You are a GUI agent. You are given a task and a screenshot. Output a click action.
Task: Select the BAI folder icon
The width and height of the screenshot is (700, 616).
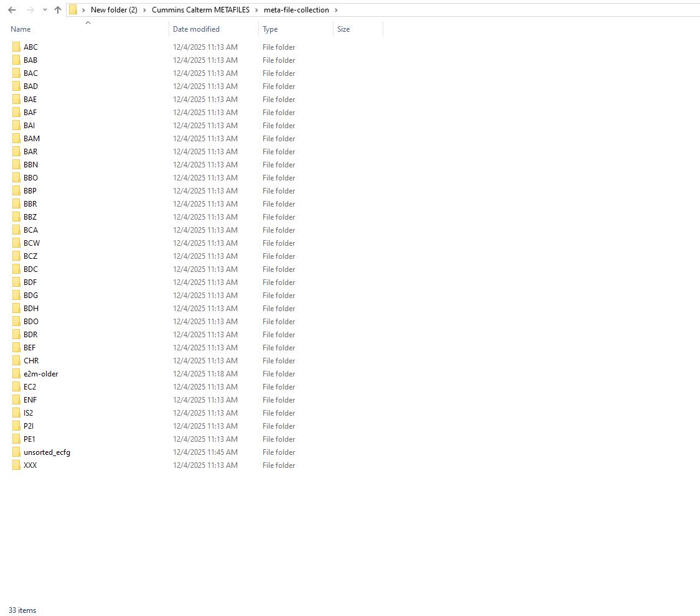coord(17,126)
